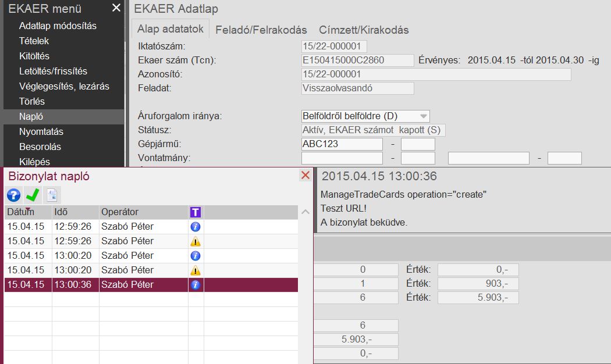The width and height of the screenshot is (611, 364).
Task: Choose Véglegesítés, lezárás menu entry
Action: pyautogui.click(x=64, y=87)
